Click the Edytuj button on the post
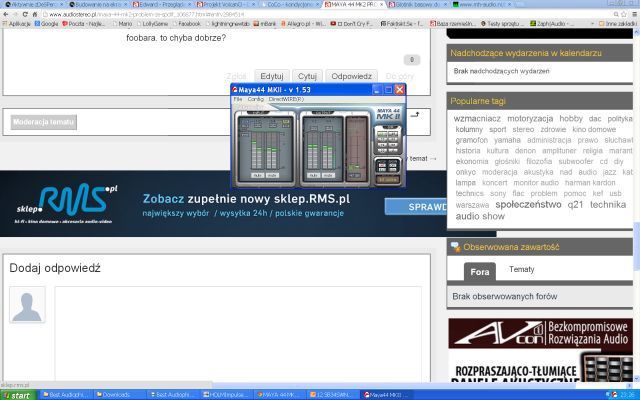Viewport: 640px width, 400px height. pyautogui.click(x=272, y=76)
